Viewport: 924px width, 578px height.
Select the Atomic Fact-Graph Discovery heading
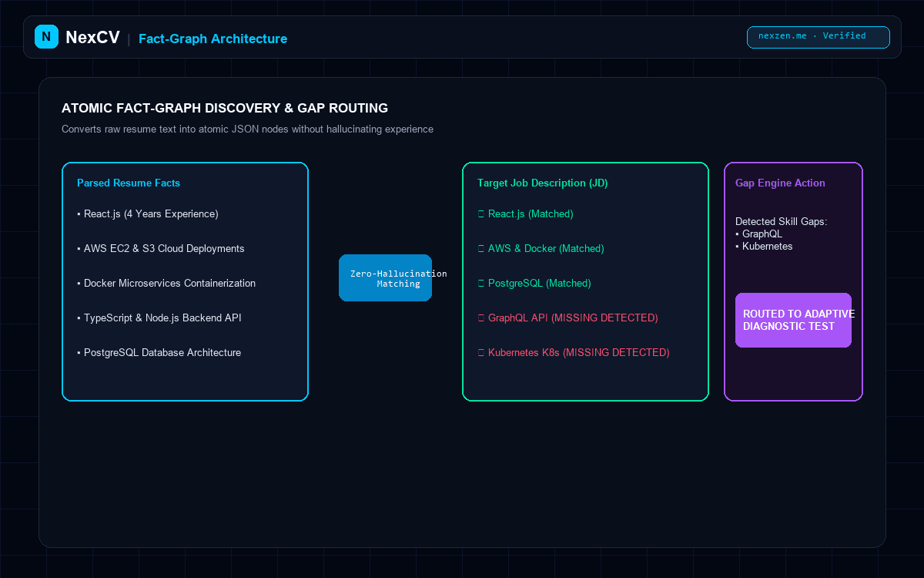(225, 108)
